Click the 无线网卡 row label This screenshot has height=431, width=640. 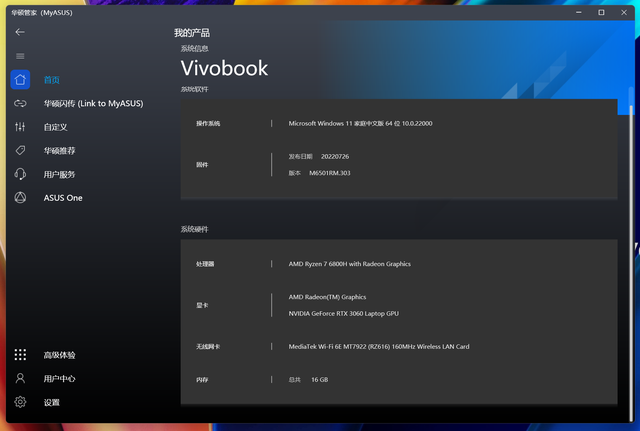point(208,347)
